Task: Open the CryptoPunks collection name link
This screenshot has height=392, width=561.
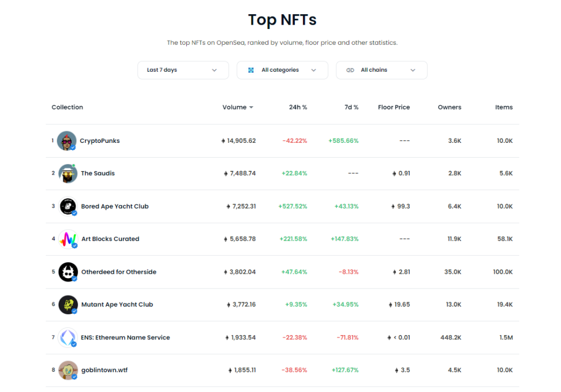Action: (100, 141)
